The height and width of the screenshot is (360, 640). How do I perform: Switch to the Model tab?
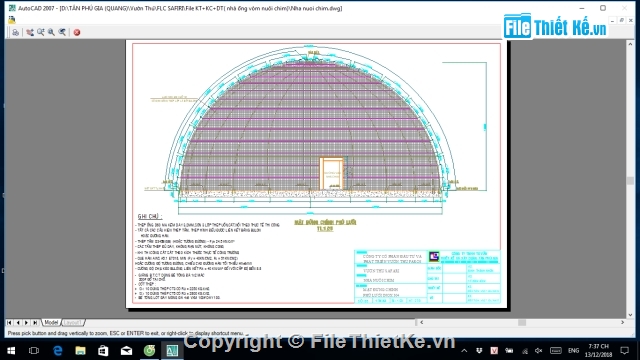point(51,322)
